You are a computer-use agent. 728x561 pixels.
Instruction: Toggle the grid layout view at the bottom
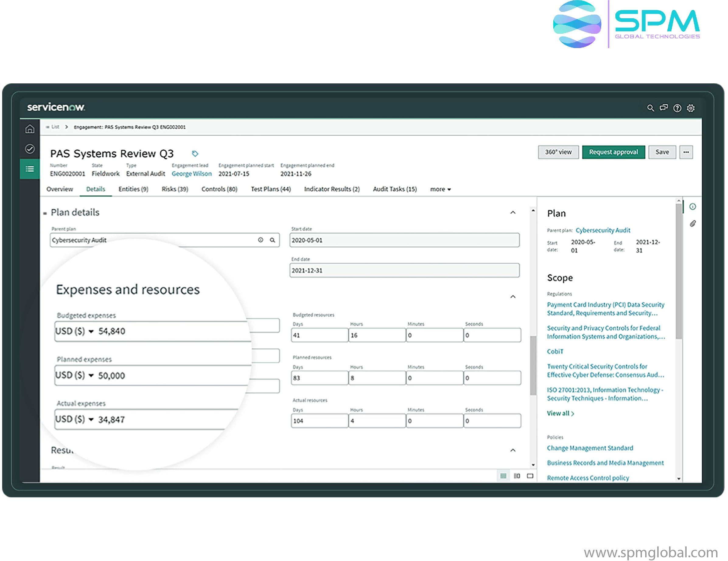pyautogui.click(x=503, y=476)
